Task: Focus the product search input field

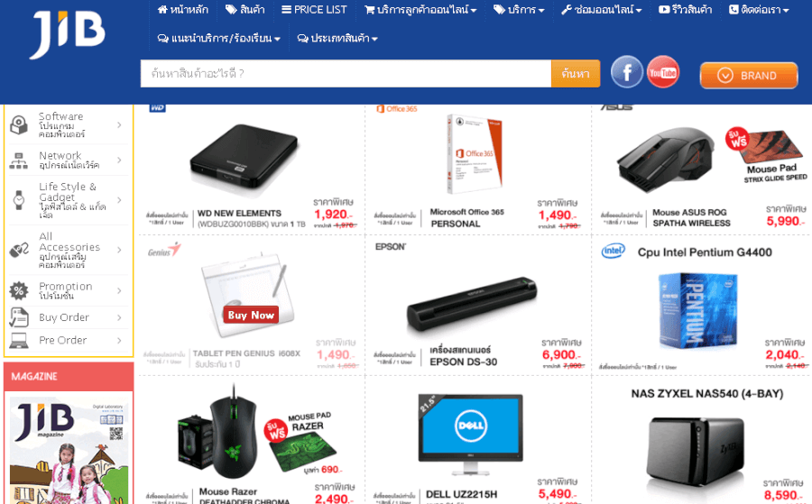Action: (x=346, y=73)
